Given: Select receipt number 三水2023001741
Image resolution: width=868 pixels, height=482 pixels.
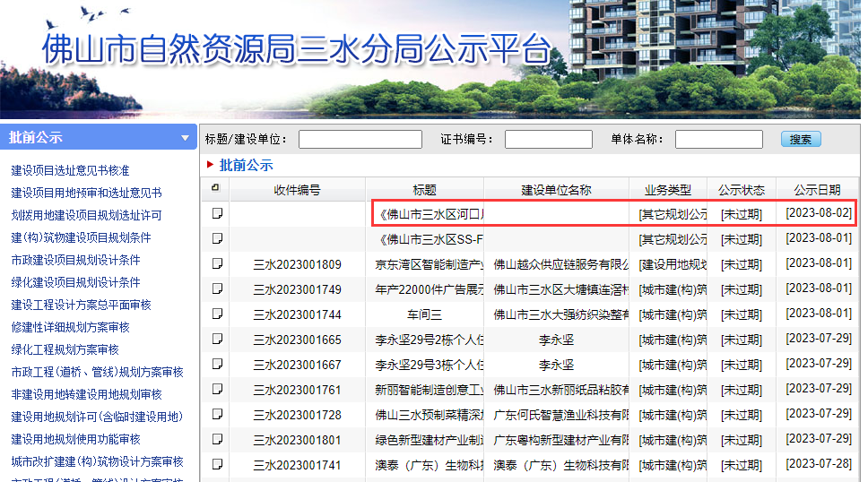Looking at the screenshot, I should 298,465.
